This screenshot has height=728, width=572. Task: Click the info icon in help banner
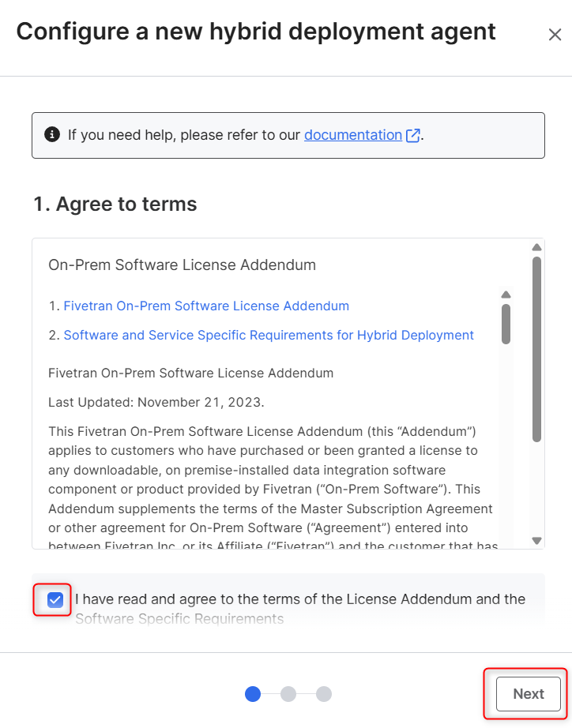52,135
